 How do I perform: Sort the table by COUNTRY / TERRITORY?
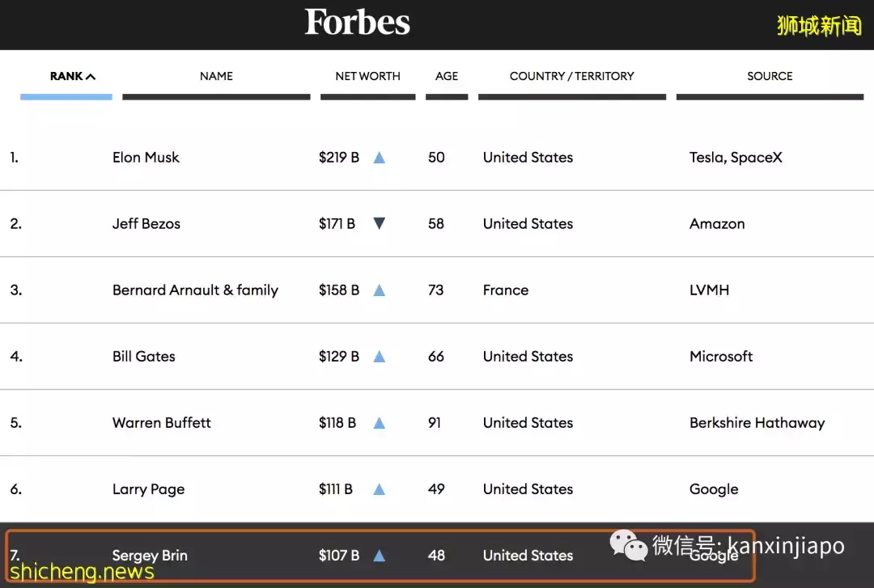click(x=571, y=76)
